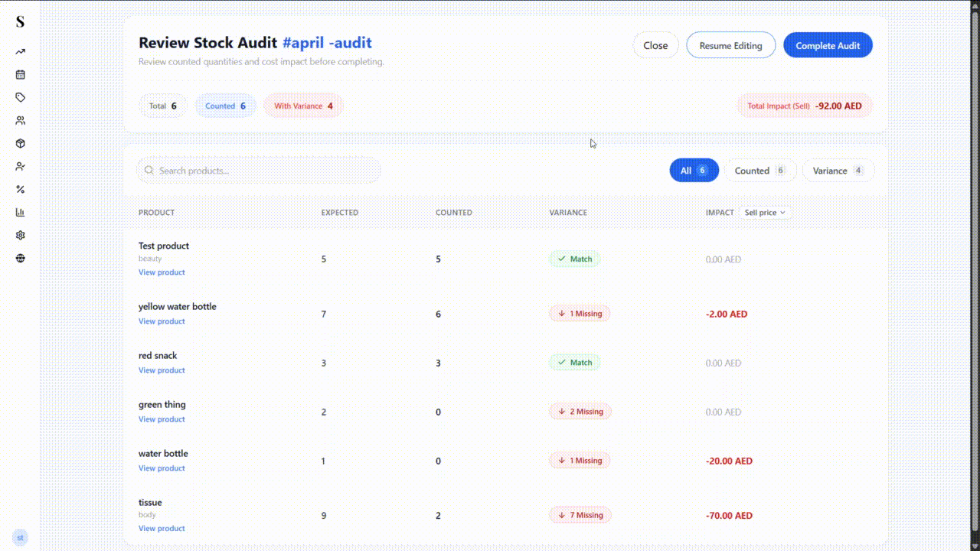Open the settings gear in the sidebar

(x=19, y=235)
